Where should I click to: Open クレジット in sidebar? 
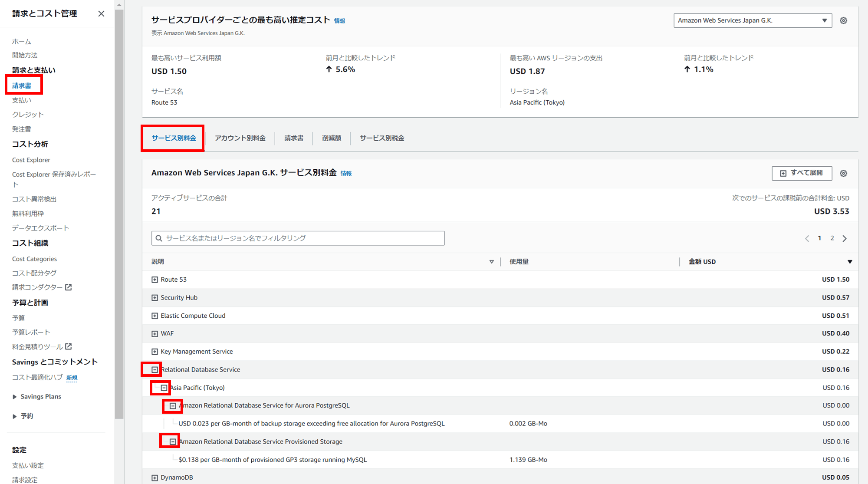(x=28, y=115)
